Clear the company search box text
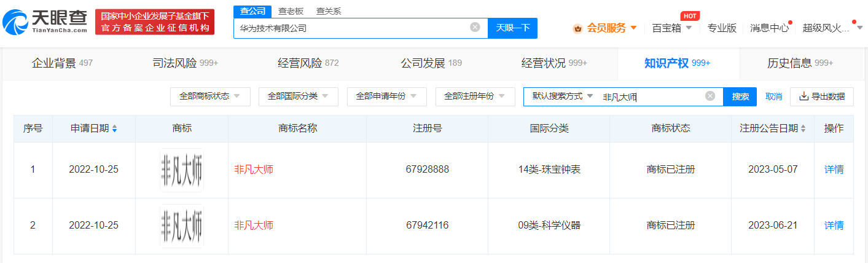 [x=475, y=28]
